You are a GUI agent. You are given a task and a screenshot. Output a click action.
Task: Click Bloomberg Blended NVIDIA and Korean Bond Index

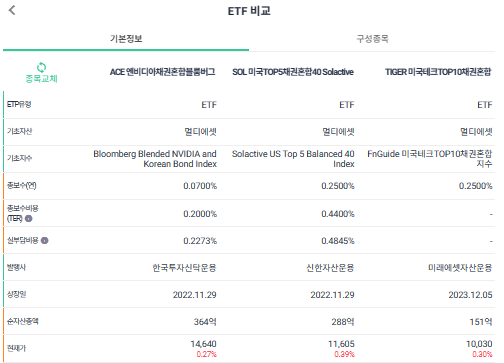tap(155, 159)
